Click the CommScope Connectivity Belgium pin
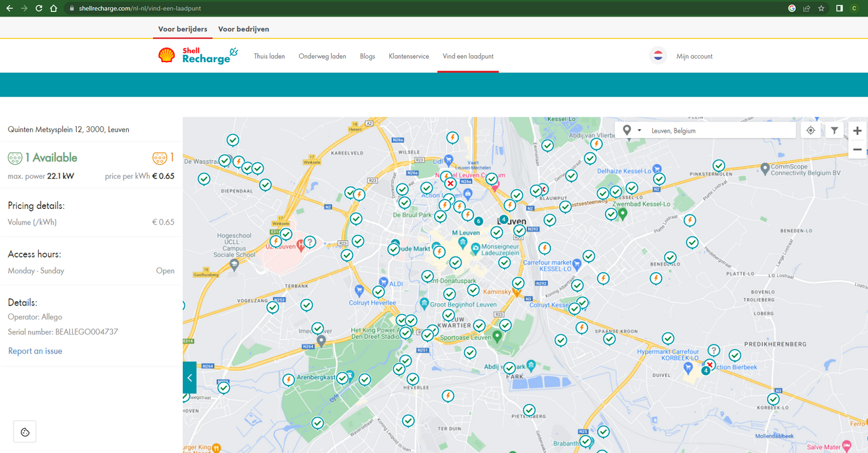Screen dimensions: 868x453 point(765,168)
